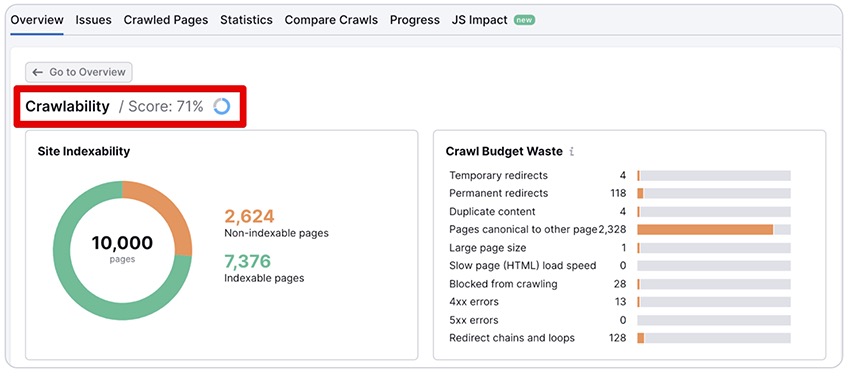Click the 128 redirect chains value
Screen dimensions: 848x379
618,338
